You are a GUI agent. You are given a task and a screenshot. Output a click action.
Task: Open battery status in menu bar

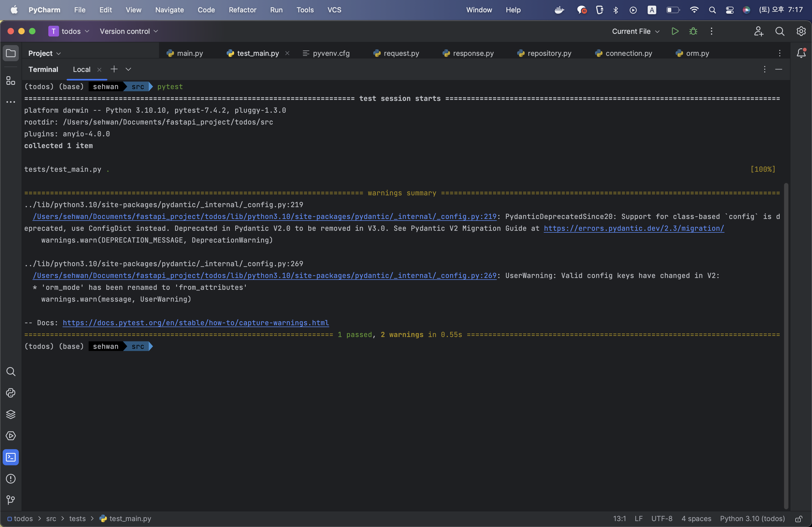point(673,10)
